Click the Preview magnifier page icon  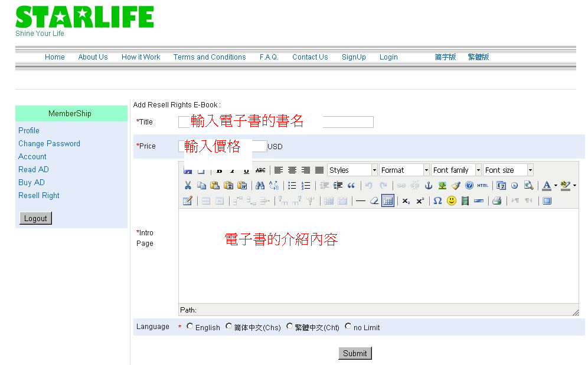(528, 185)
